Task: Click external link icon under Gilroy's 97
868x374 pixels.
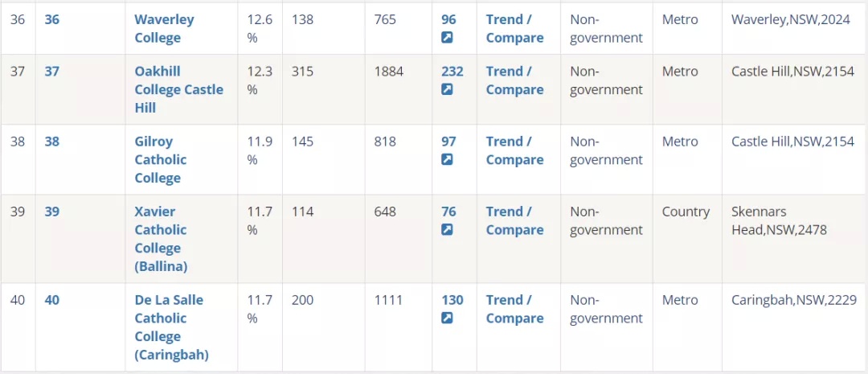Action: tap(447, 159)
